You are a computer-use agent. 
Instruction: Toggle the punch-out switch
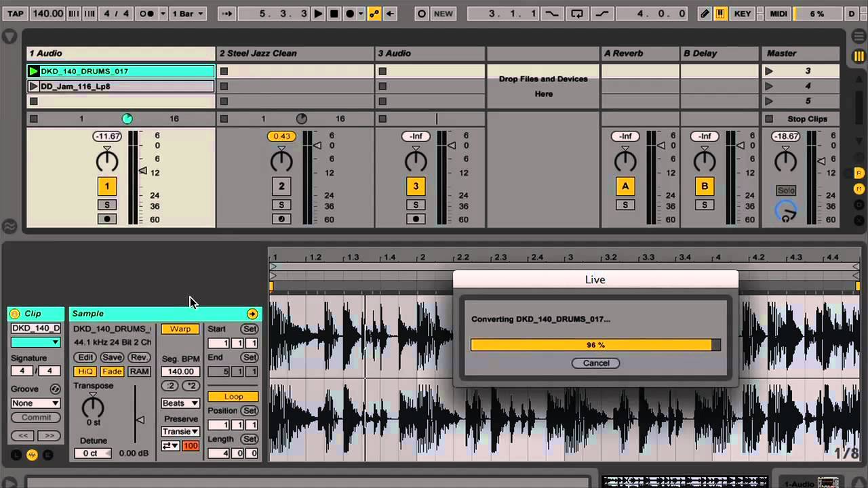[x=601, y=14]
